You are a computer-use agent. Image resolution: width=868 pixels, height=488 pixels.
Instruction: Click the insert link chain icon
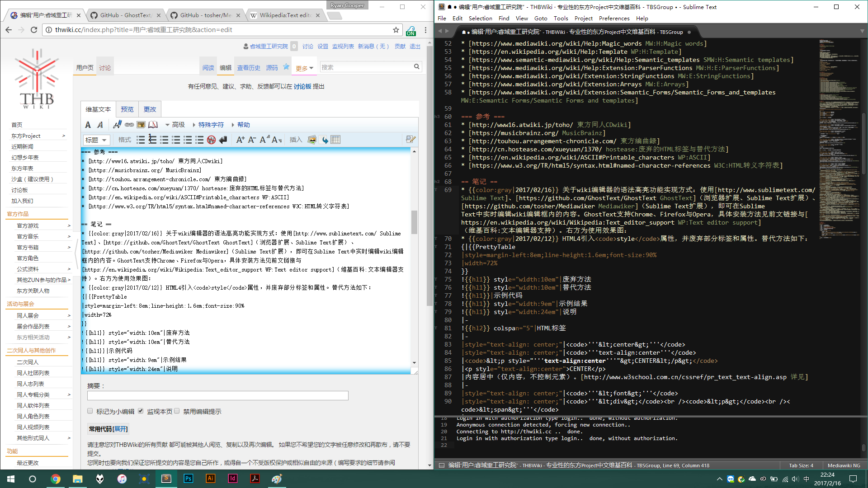(129, 125)
